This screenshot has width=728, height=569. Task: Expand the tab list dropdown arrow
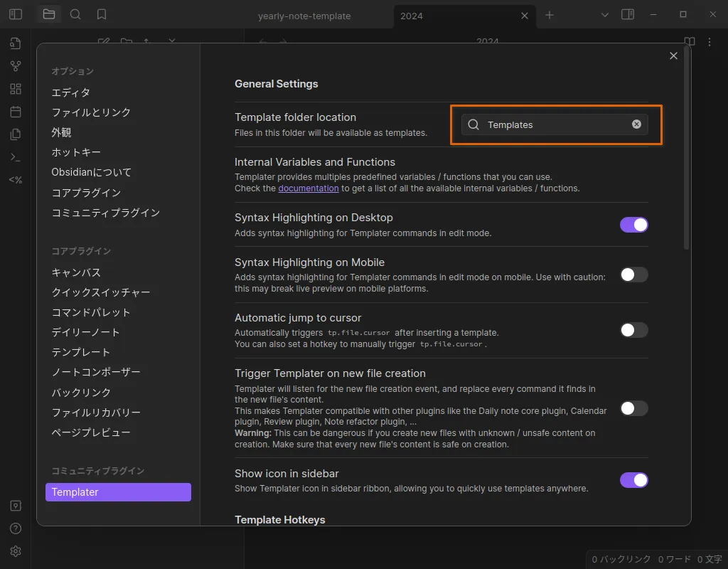[x=605, y=15]
